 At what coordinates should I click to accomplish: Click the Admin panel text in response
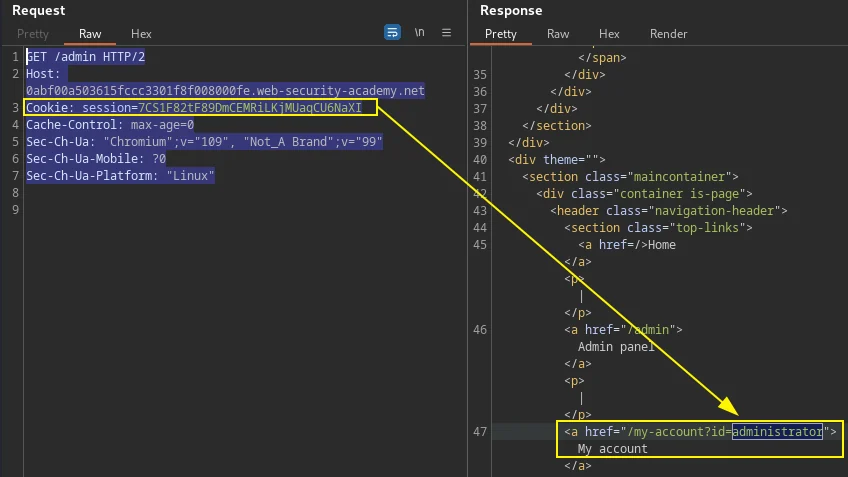[x=616, y=347]
